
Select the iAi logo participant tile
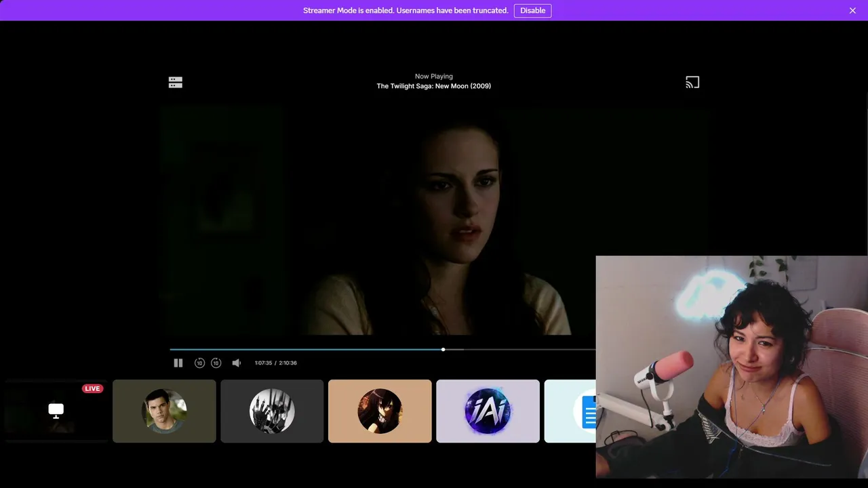point(488,411)
